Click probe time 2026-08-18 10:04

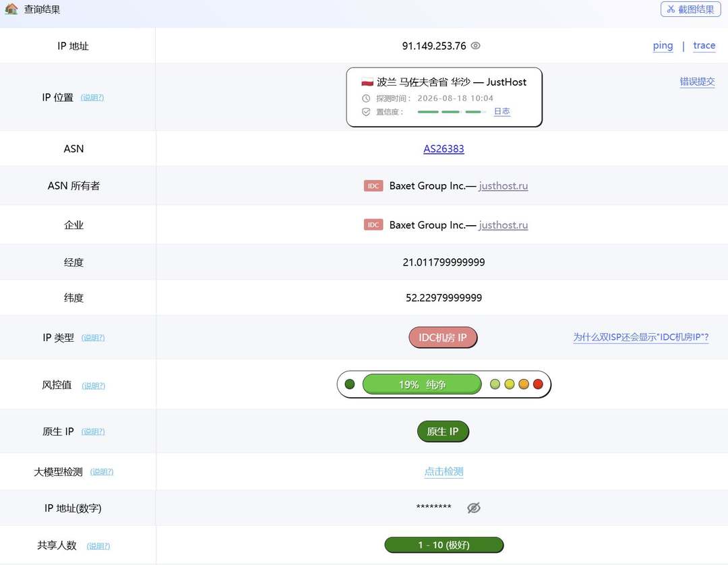[x=455, y=98]
